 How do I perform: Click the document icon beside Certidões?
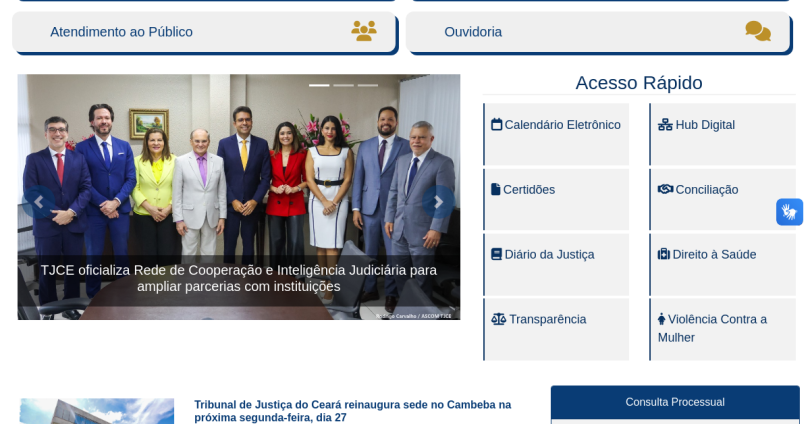(495, 189)
